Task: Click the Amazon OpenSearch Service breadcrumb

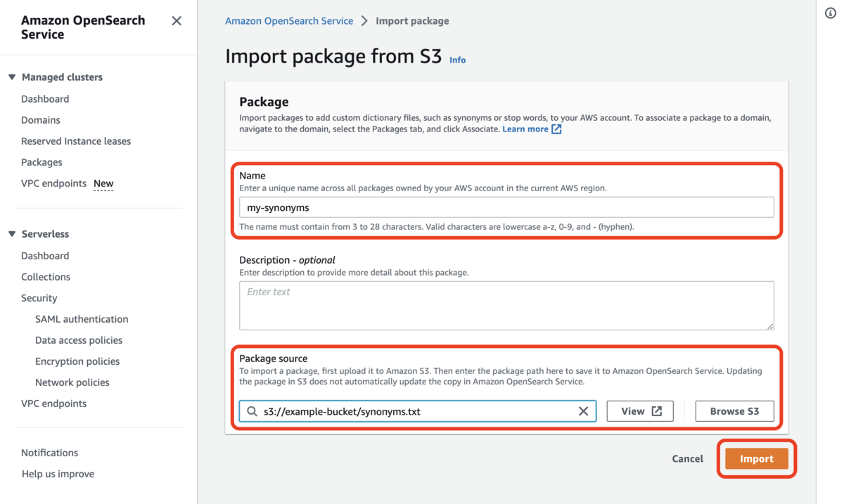Action: (289, 21)
